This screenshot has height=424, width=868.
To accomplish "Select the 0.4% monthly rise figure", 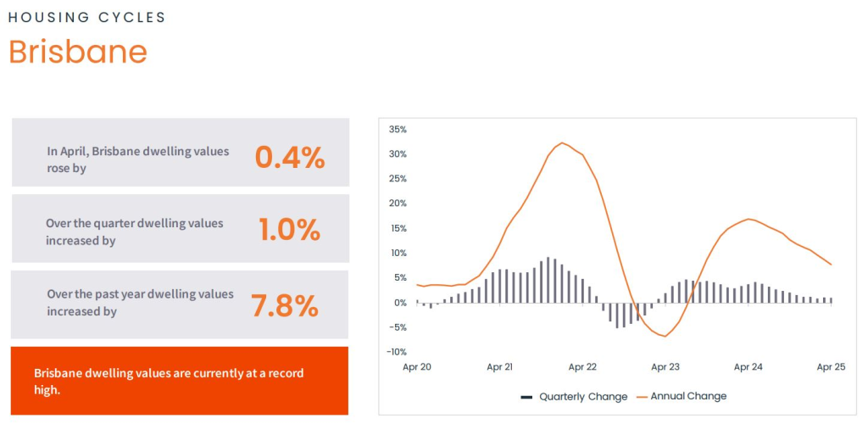I will [290, 158].
